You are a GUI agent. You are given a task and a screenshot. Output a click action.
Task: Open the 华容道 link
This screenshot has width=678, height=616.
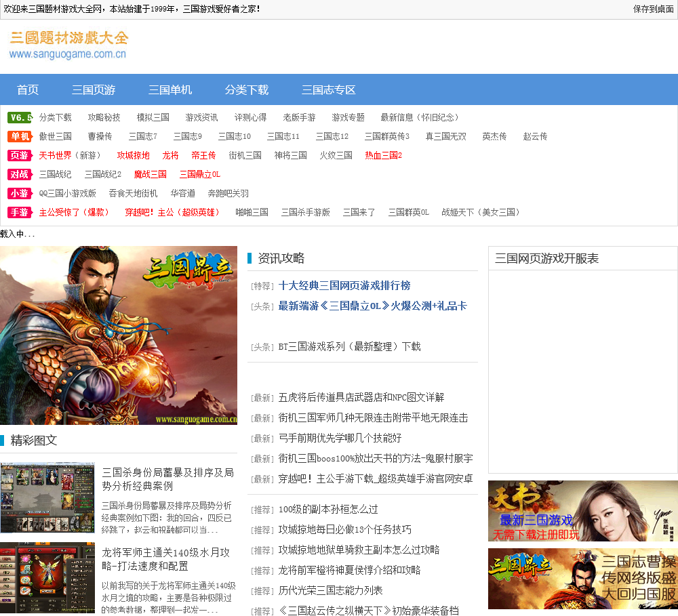coord(182,194)
